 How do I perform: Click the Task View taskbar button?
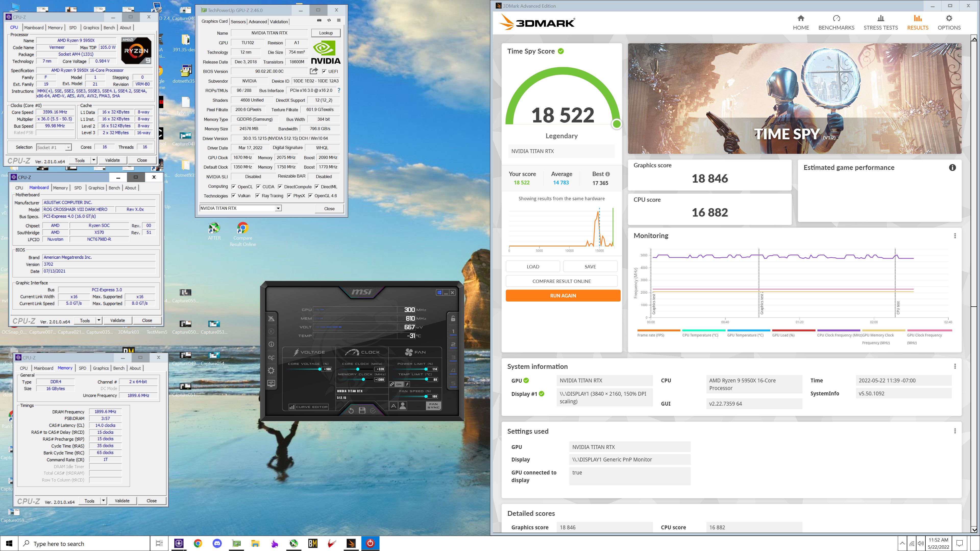(159, 543)
